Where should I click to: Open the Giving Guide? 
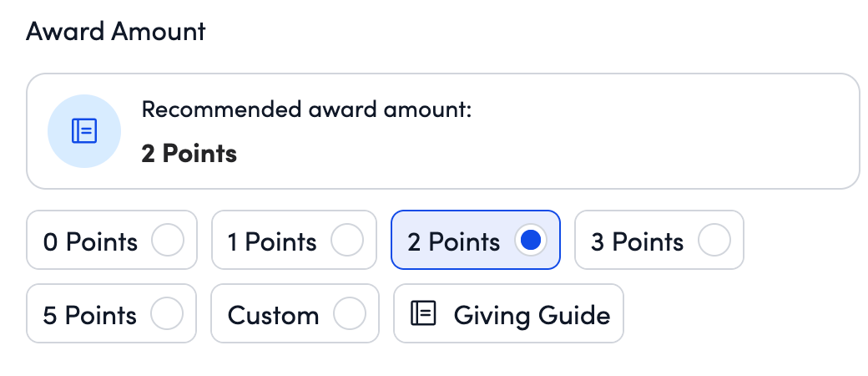coord(532,315)
